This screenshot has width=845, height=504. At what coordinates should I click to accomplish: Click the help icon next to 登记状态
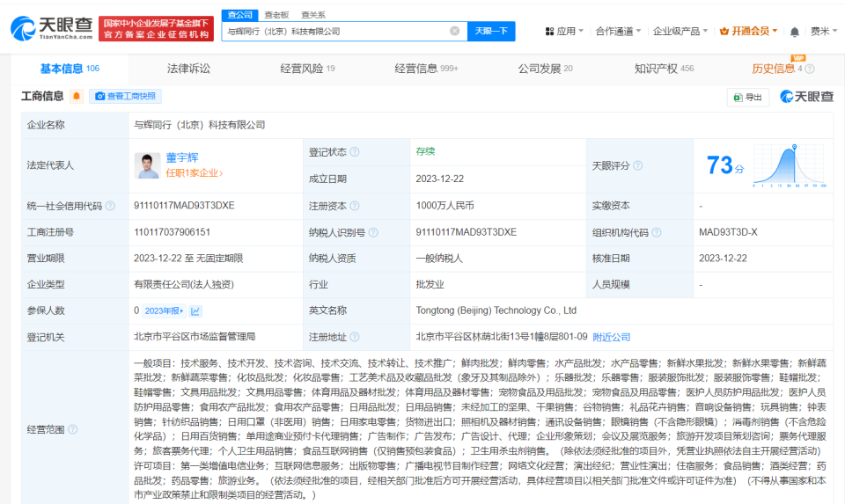point(355,152)
